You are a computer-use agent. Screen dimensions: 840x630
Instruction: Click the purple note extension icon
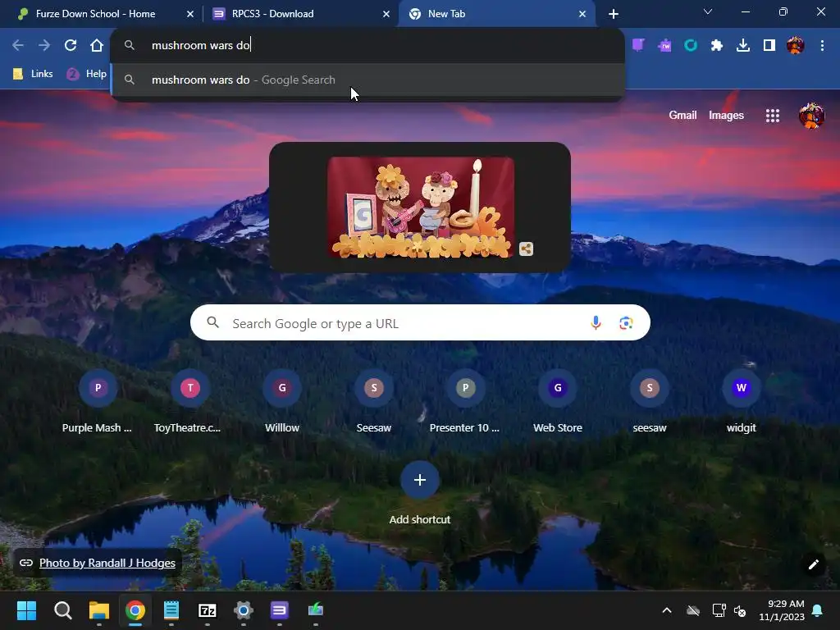[x=638, y=46]
